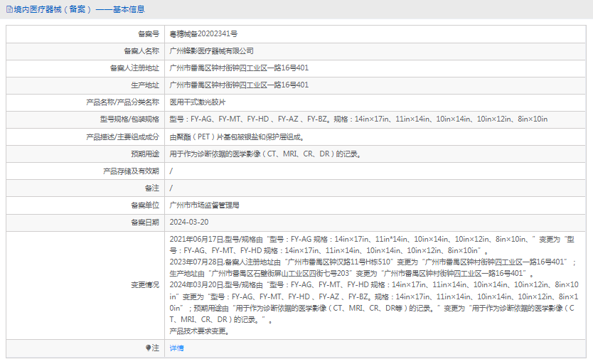Click the 产品存储及有效期 row label

point(132,171)
